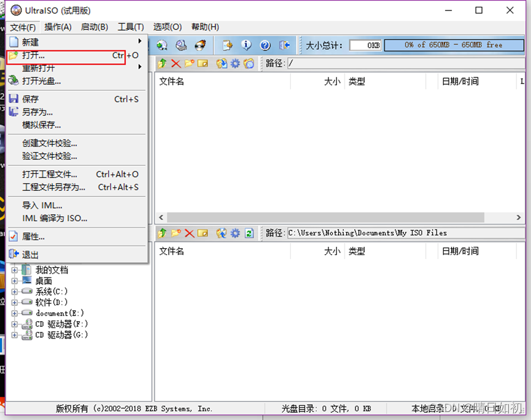Click the new folder icon in image pane toolbar
The image size is (531, 420).
[189, 63]
